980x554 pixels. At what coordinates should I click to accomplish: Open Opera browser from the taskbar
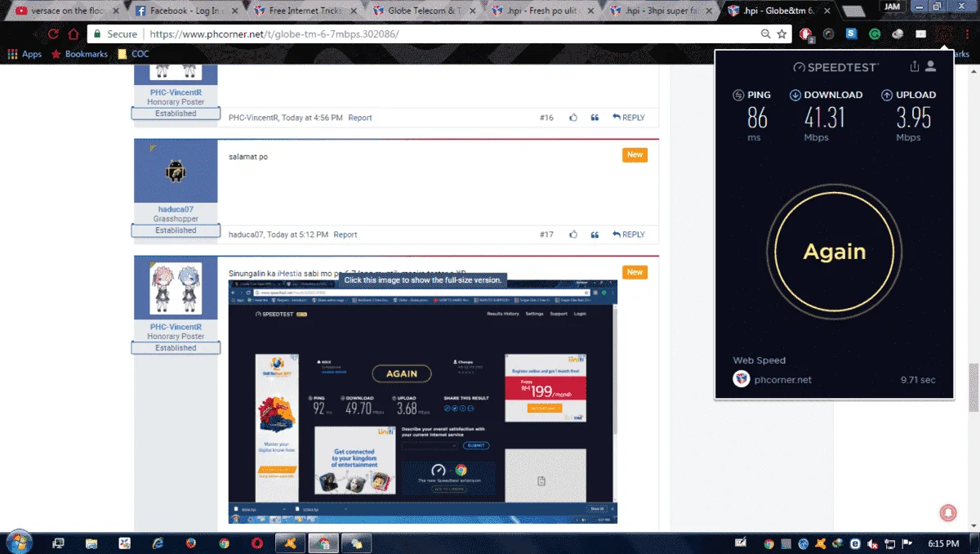pos(257,543)
